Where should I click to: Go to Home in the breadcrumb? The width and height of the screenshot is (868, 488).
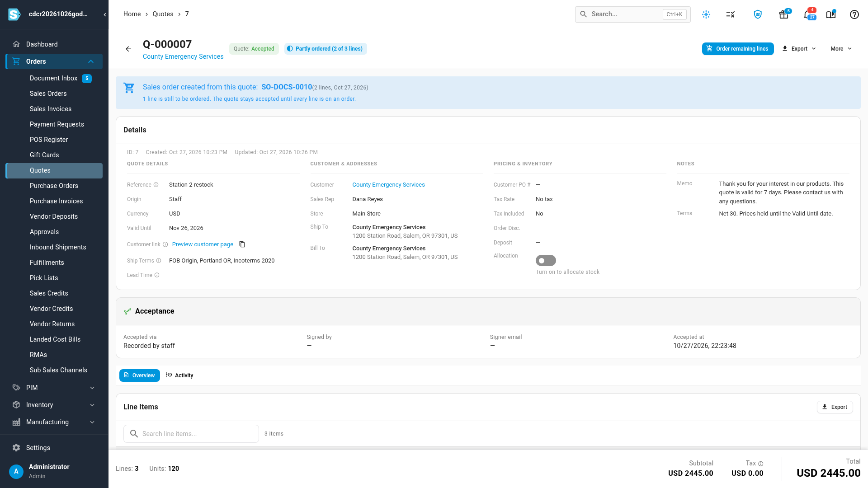point(132,14)
